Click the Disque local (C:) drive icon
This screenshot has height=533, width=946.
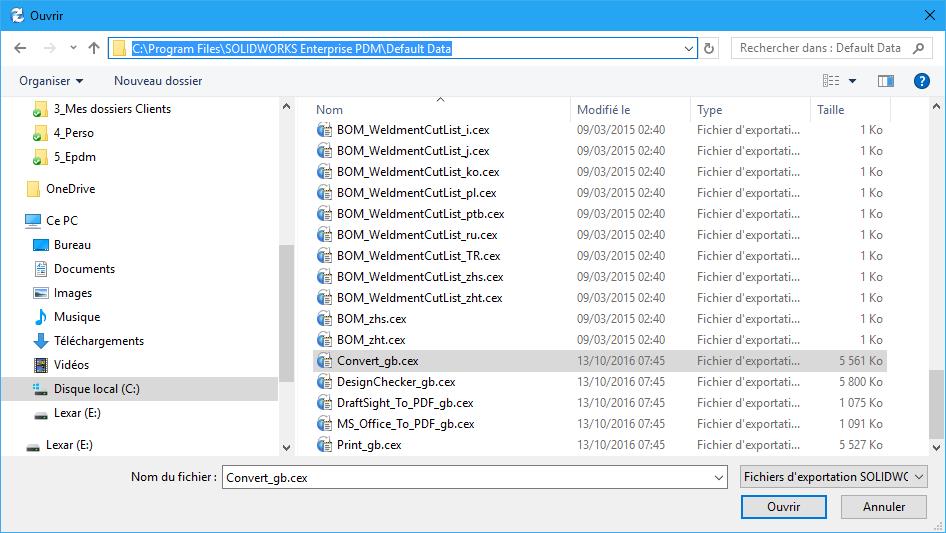40,389
